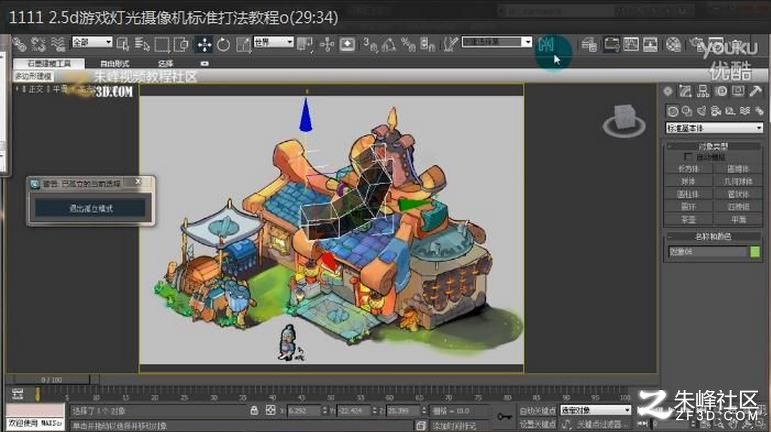Image resolution: width=771 pixels, height=432 pixels.
Task: Open the Layer Manager icon
Action: [x=589, y=45]
